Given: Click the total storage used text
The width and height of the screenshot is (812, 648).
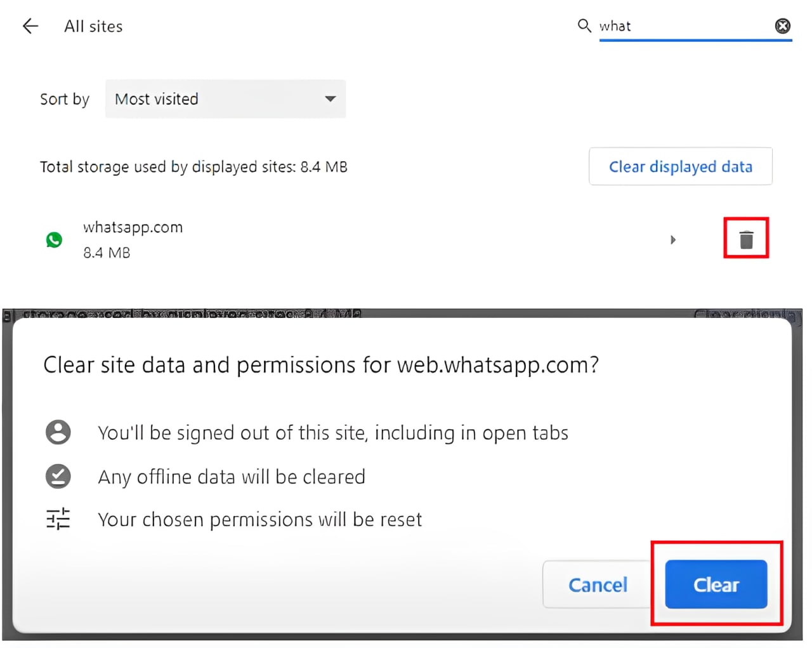Looking at the screenshot, I should pyautogui.click(x=193, y=167).
